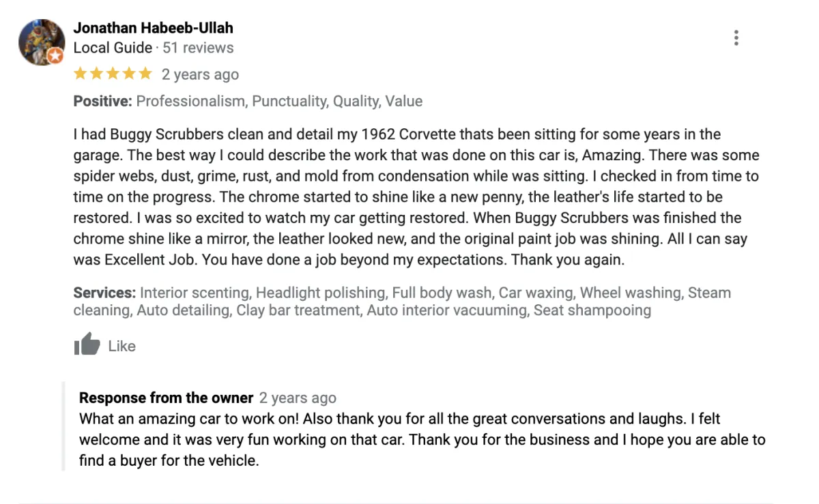Open reviewer name Jonathan Habeeb-Ullah

tap(153, 28)
